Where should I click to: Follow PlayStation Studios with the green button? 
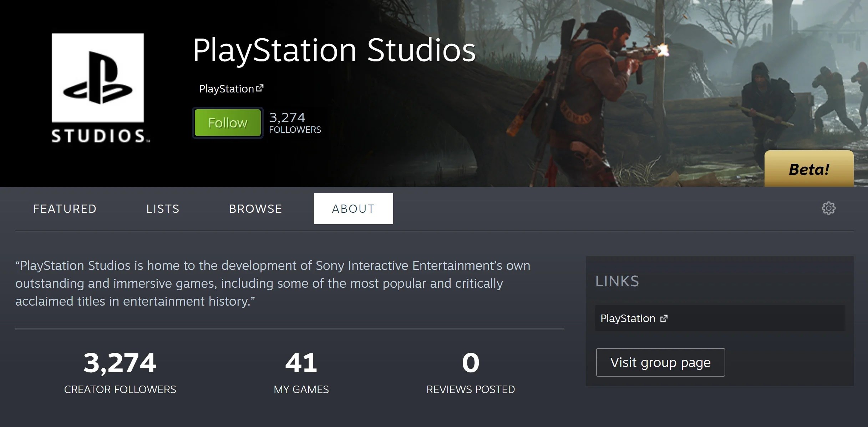click(228, 123)
